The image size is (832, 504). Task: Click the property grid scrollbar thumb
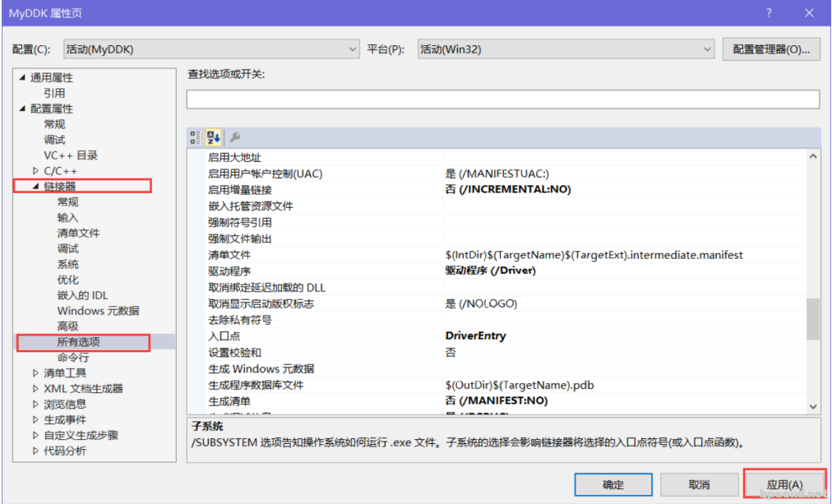pos(813,319)
